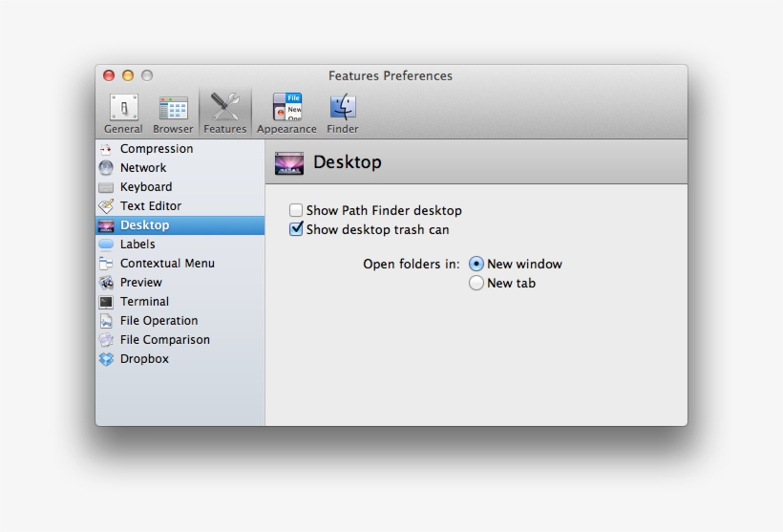Select the New tab radio button

click(x=476, y=283)
